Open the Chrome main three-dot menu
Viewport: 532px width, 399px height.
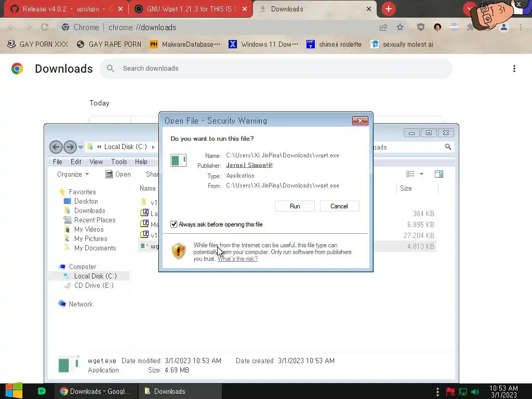pyautogui.click(x=521, y=27)
